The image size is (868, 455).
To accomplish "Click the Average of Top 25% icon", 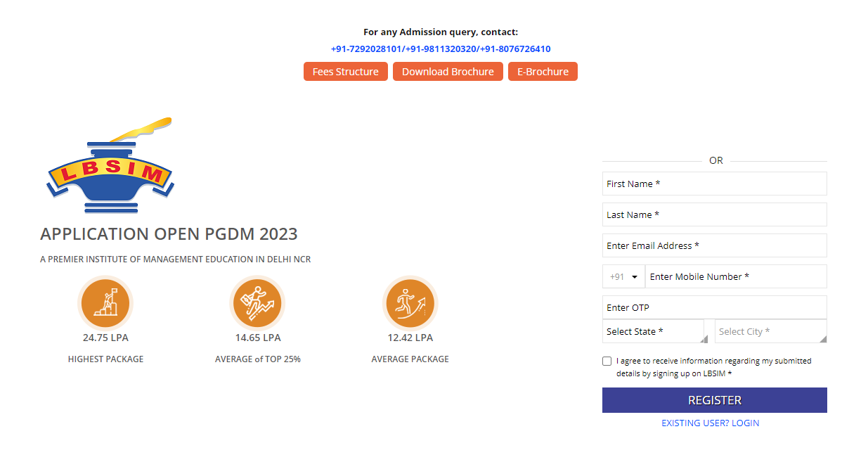I will [x=257, y=303].
